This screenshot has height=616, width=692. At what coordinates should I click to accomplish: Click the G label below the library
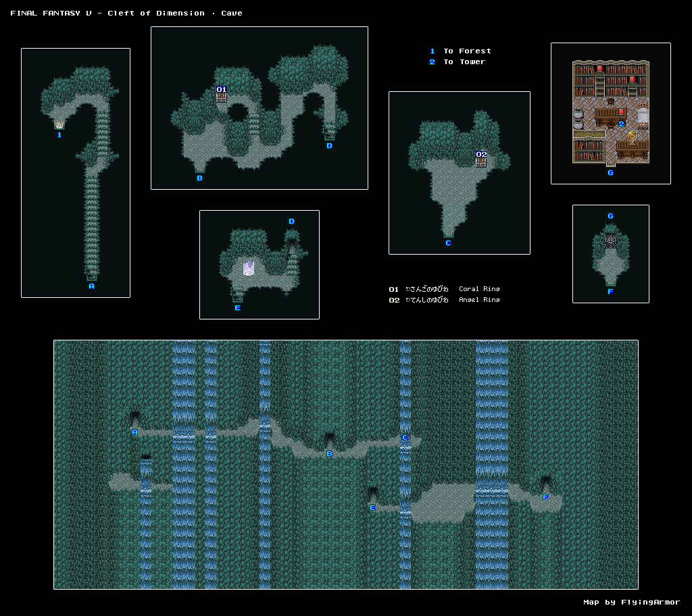point(610,172)
